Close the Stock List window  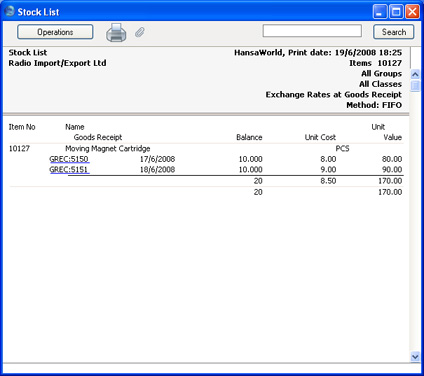tap(412, 12)
